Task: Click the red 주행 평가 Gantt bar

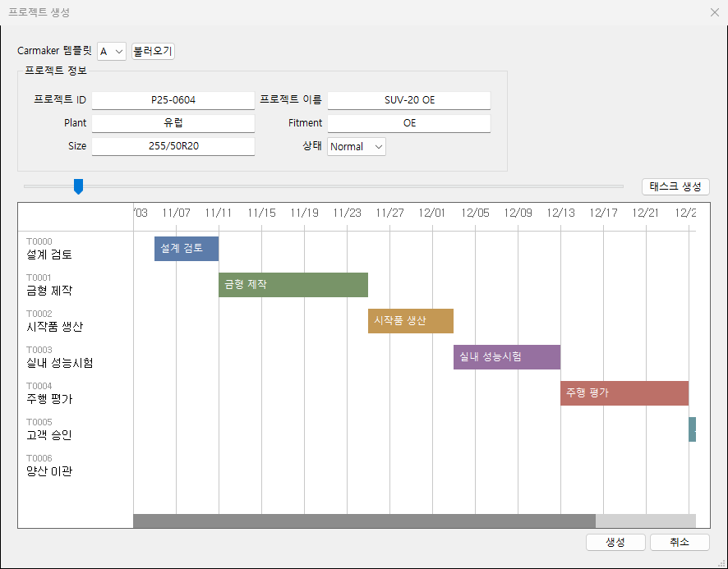Action: click(624, 393)
